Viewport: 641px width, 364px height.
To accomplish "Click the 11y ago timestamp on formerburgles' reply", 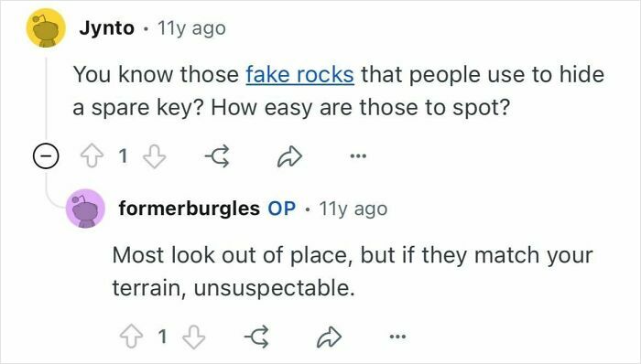I will pyautogui.click(x=353, y=209).
